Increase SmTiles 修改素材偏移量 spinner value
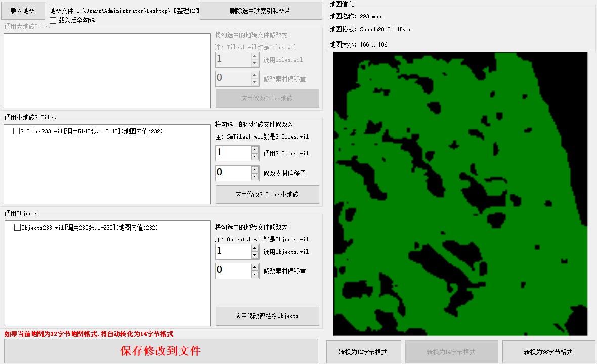The image size is (597, 364). point(255,170)
